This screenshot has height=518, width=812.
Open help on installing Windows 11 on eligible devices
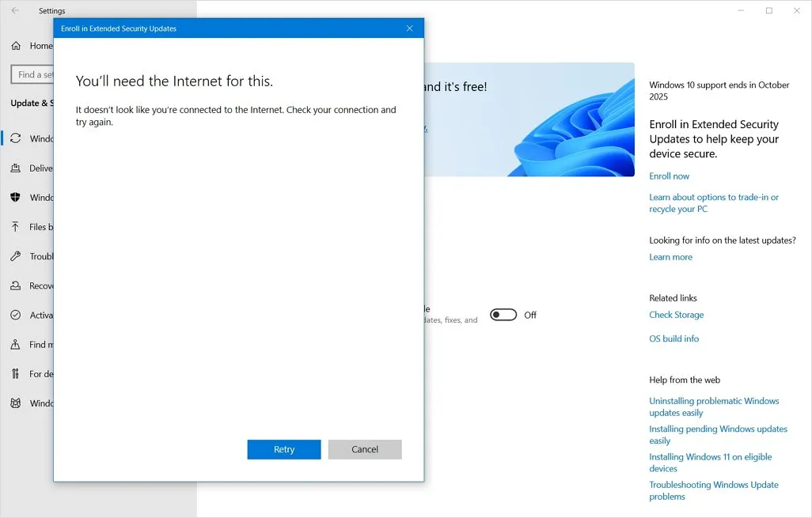(x=710, y=462)
